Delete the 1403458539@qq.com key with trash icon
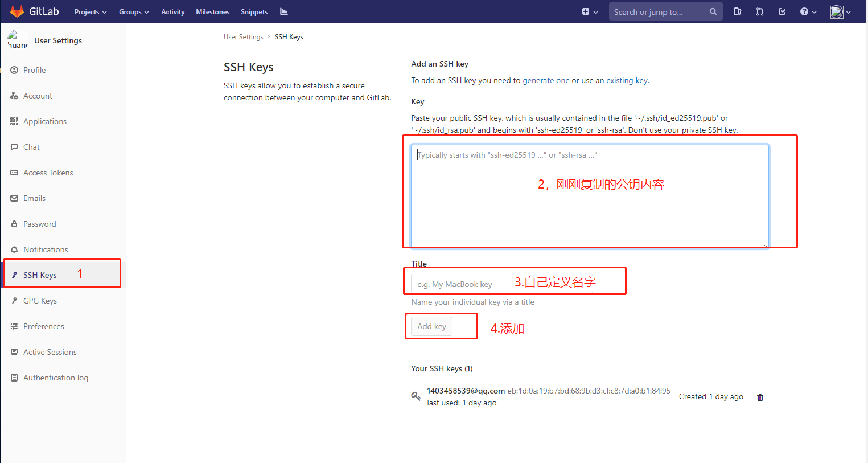 tap(760, 398)
